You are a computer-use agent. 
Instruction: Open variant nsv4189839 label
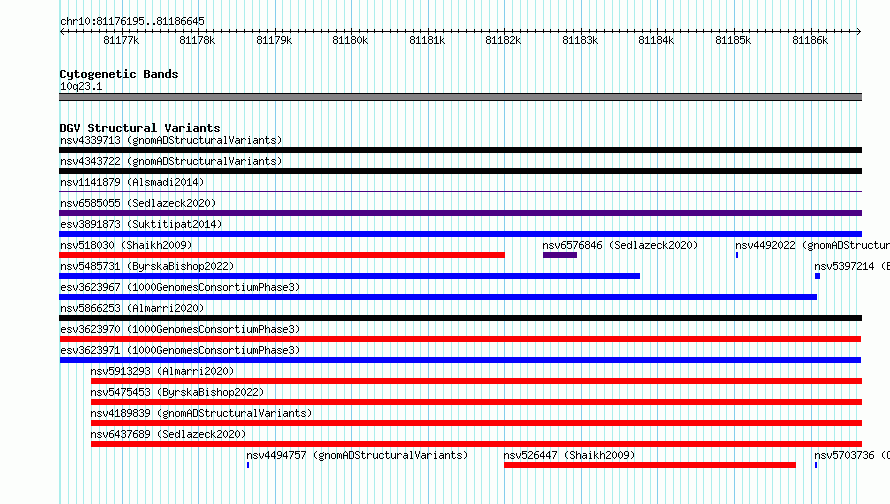click(201, 413)
